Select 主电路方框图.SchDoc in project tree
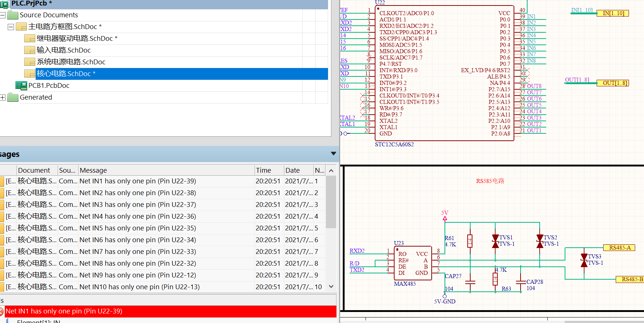The width and height of the screenshot is (644, 323). pyautogui.click(x=65, y=27)
